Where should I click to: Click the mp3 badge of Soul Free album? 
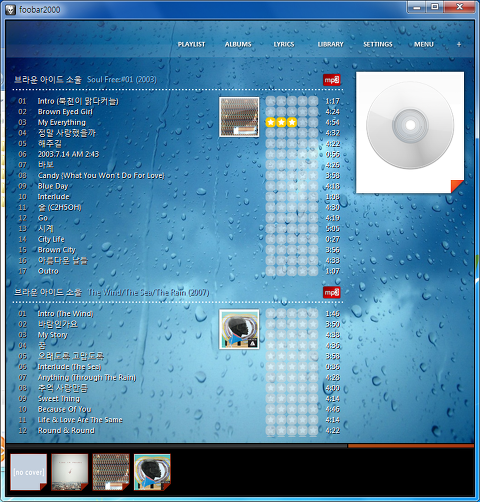click(332, 80)
